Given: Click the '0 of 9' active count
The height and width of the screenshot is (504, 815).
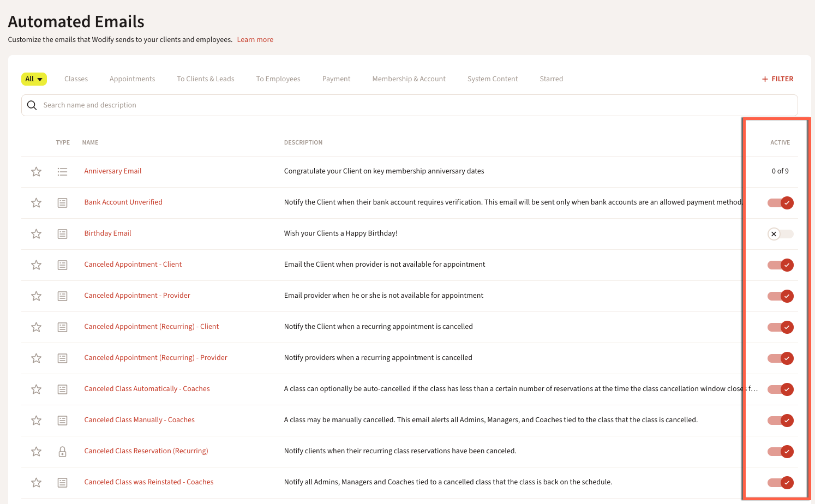Looking at the screenshot, I should [x=780, y=171].
